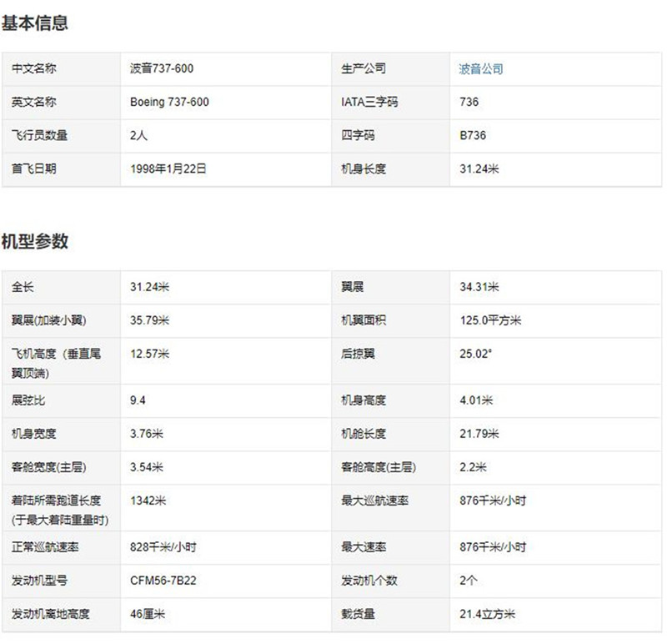Click the 展弦比 label
Screen dimensions: 667x644
pos(28,400)
